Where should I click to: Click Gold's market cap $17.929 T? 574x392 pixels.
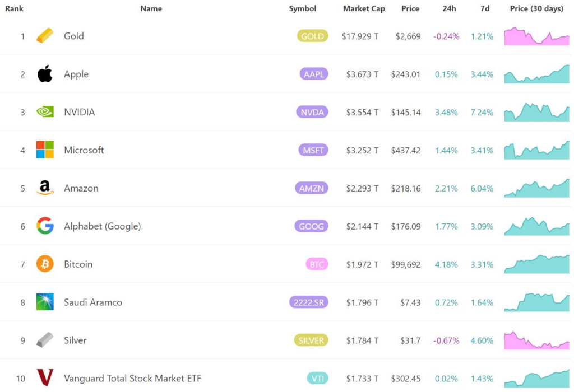tap(360, 36)
